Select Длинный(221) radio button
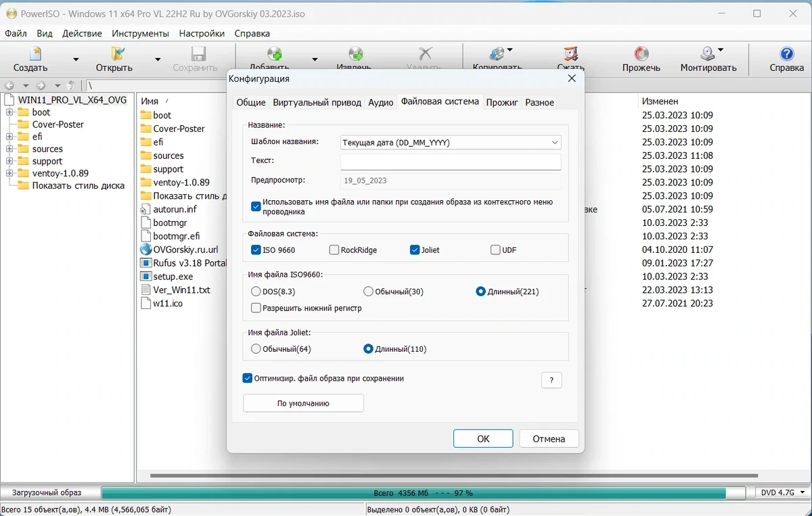The width and height of the screenshot is (812, 516). pyautogui.click(x=480, y=291)
